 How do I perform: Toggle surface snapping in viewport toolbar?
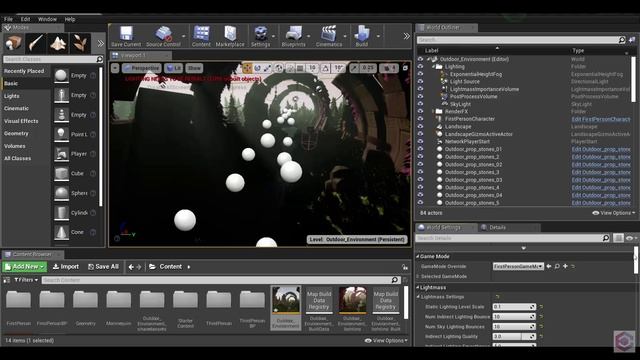click(x=290, y=68)
